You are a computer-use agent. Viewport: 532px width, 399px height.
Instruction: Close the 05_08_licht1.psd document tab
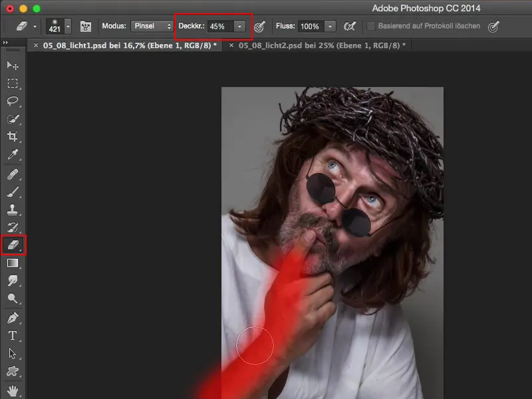coord(36,45)
